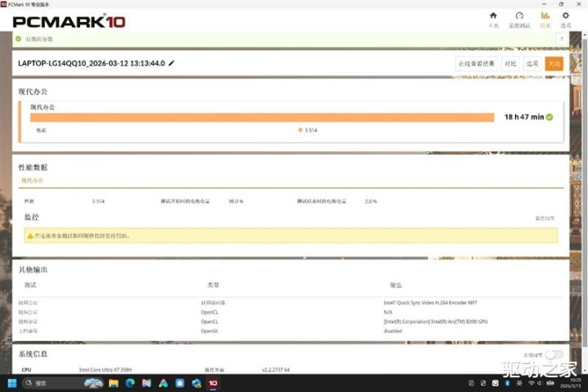
Task: Click the PCMark 10 taskbar icon
Action: (x=213, y=383)
